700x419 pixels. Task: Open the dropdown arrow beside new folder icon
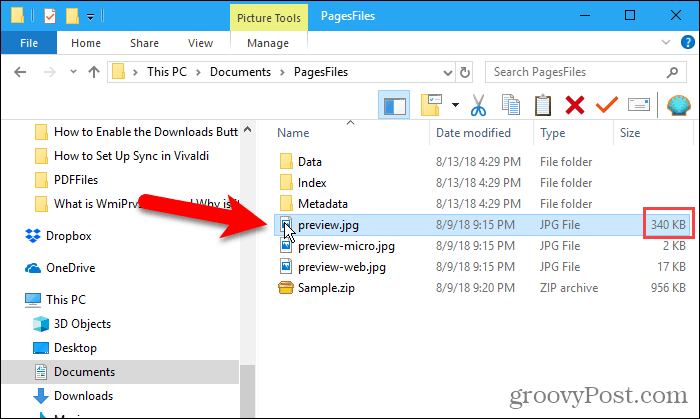point(455,105)
